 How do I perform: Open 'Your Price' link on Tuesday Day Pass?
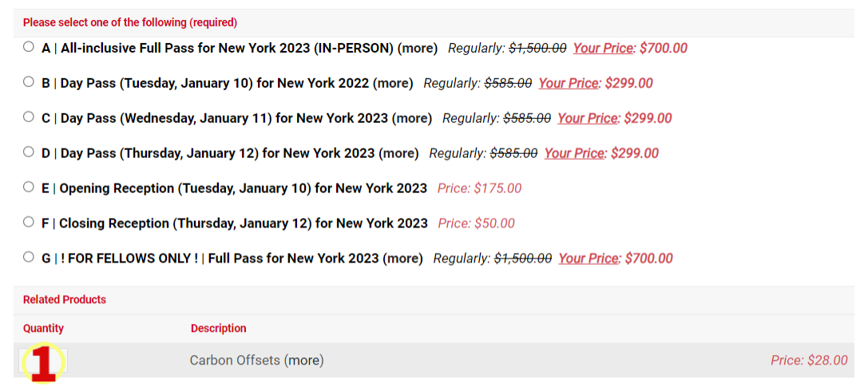[x=569, y=83]
